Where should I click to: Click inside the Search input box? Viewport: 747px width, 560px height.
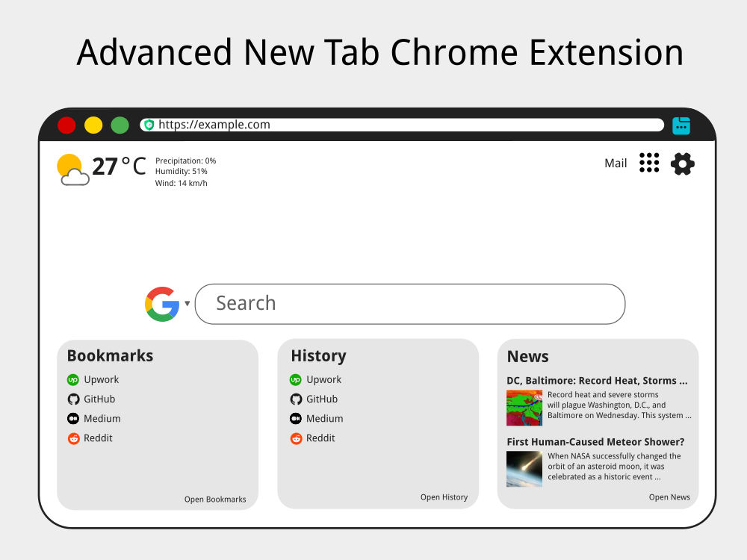[409, 304]
